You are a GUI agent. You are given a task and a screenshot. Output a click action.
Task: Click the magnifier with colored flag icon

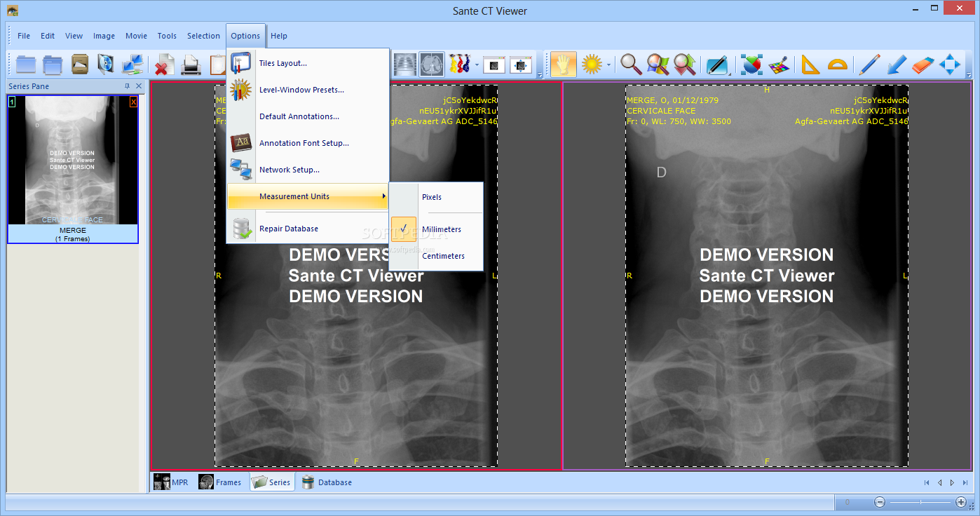[658, 64]
